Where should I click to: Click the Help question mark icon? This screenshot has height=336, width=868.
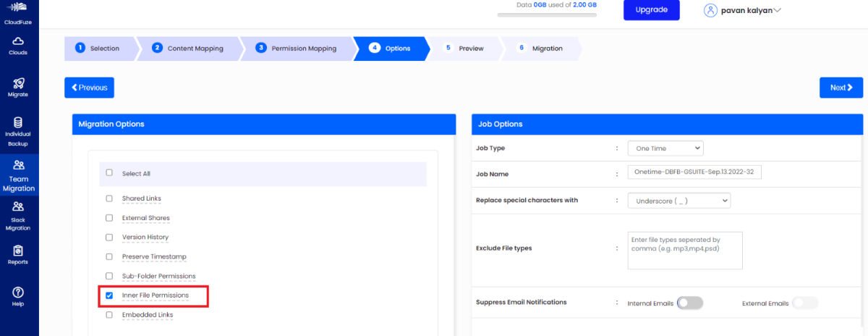tap(19, 293)
